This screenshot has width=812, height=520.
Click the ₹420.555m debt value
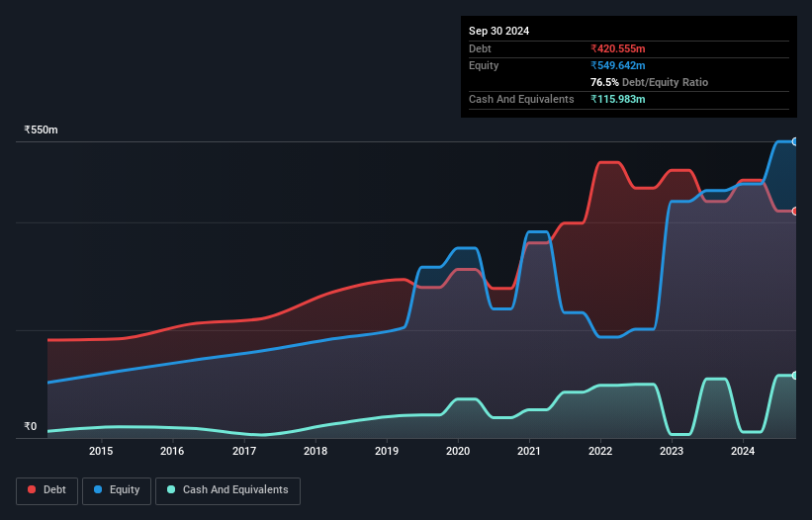pyautogui.click(x=618, y=48)
